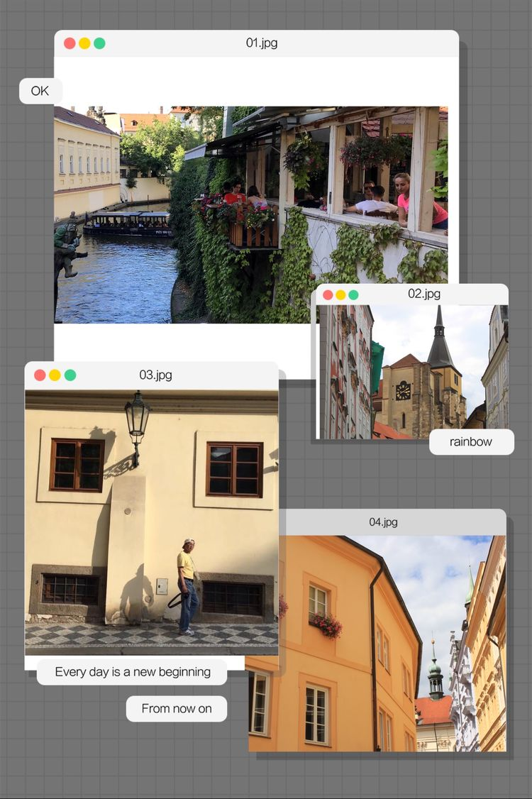Open the canal restaurant photo in 01.jpg

click(250, 214)
